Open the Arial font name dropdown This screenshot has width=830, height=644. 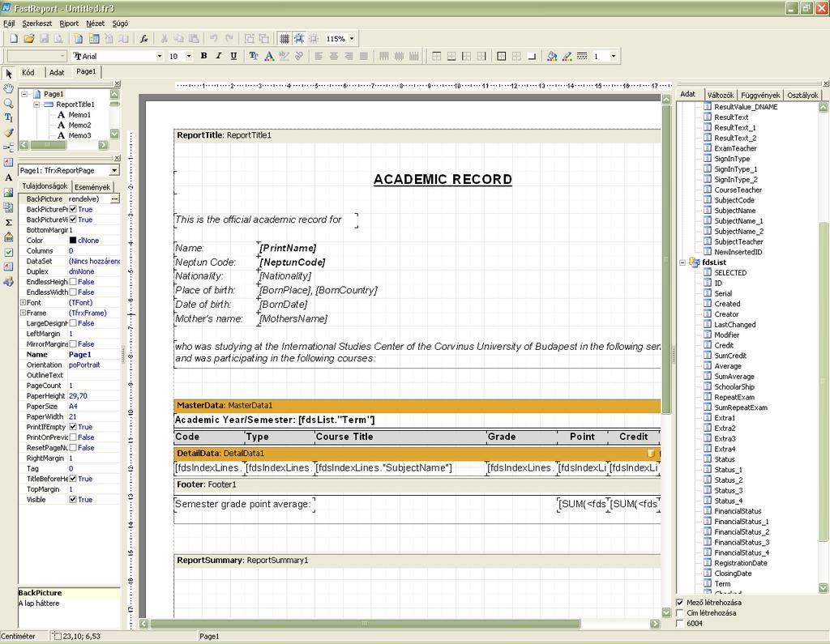point(160,56)
